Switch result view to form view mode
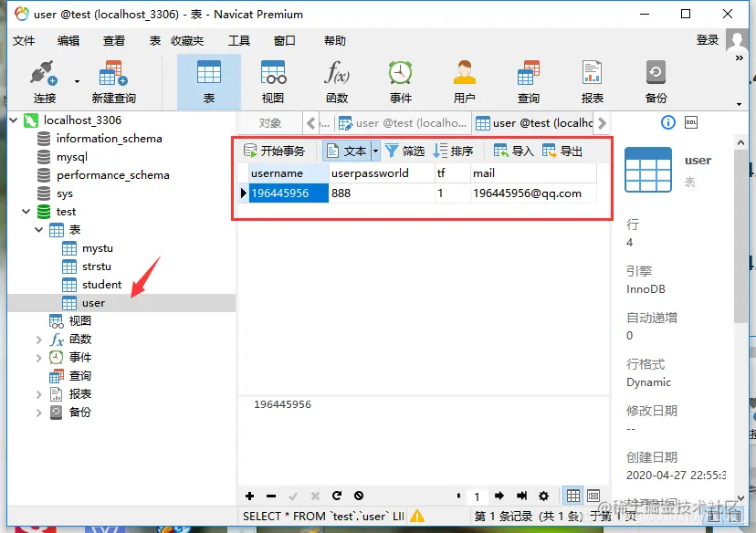The image size is (756, 533). pos(594,496)
